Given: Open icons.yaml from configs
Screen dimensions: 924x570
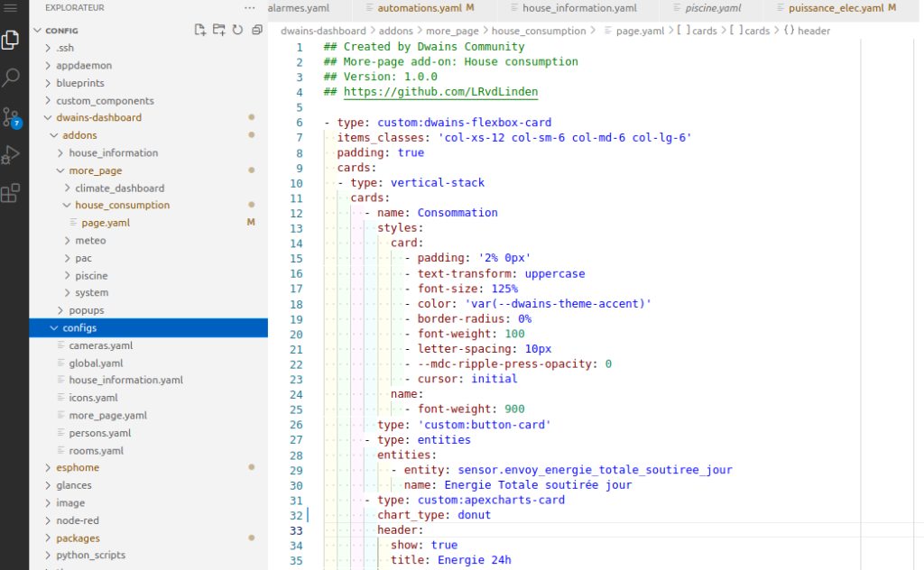Looking at the screenshot, I should (x=149, y=398).
